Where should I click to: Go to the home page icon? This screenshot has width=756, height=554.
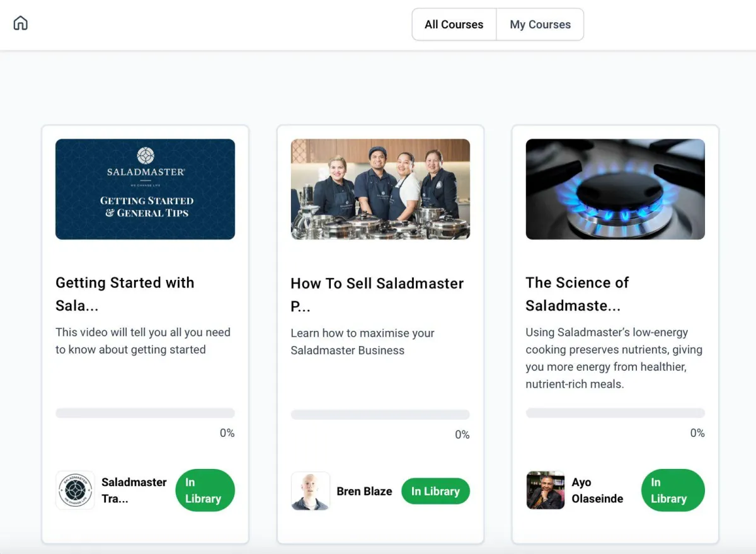[x=21, y=23]
